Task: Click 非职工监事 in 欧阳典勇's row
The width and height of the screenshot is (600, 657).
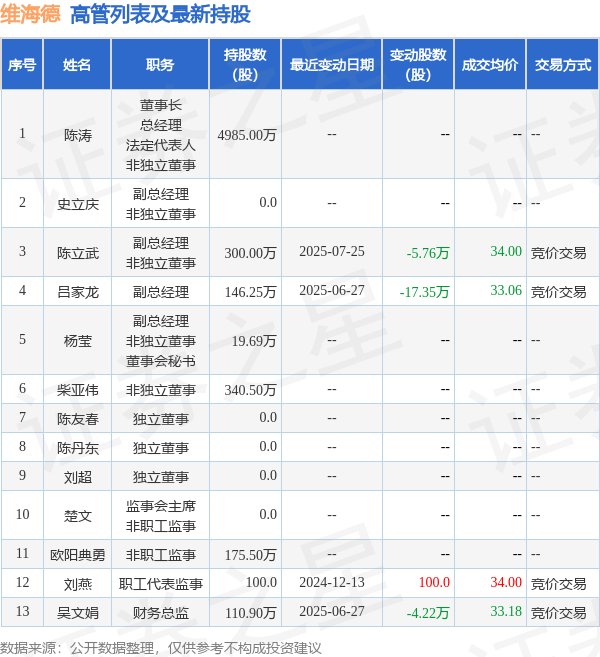Action: [x=160, y=555]
